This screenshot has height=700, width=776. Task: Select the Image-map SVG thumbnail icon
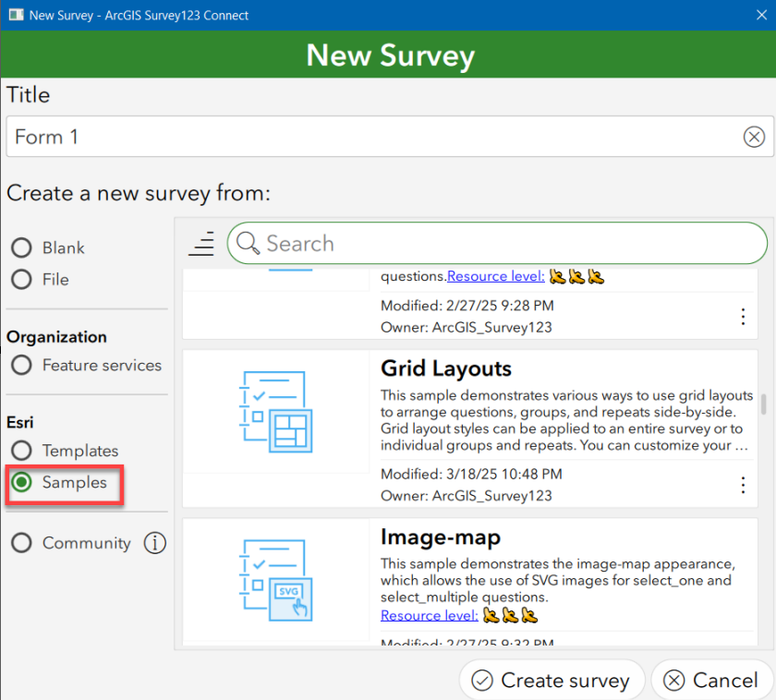(x=276, y=580)
